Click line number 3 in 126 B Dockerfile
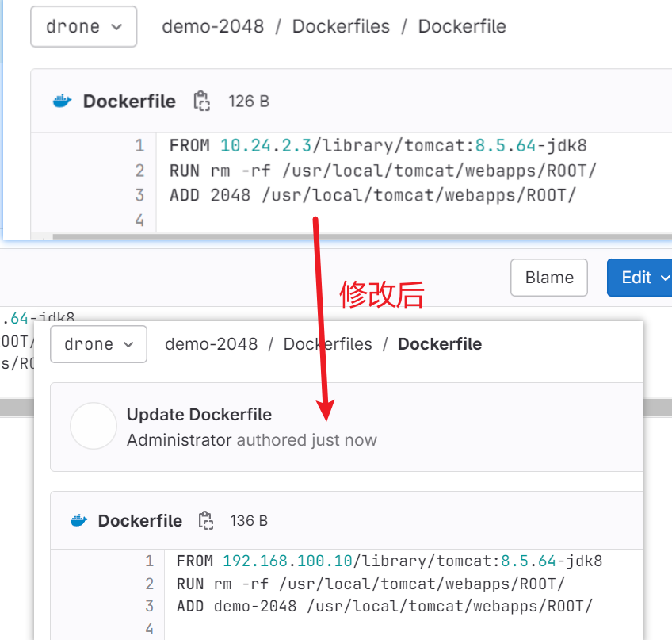 139,196
